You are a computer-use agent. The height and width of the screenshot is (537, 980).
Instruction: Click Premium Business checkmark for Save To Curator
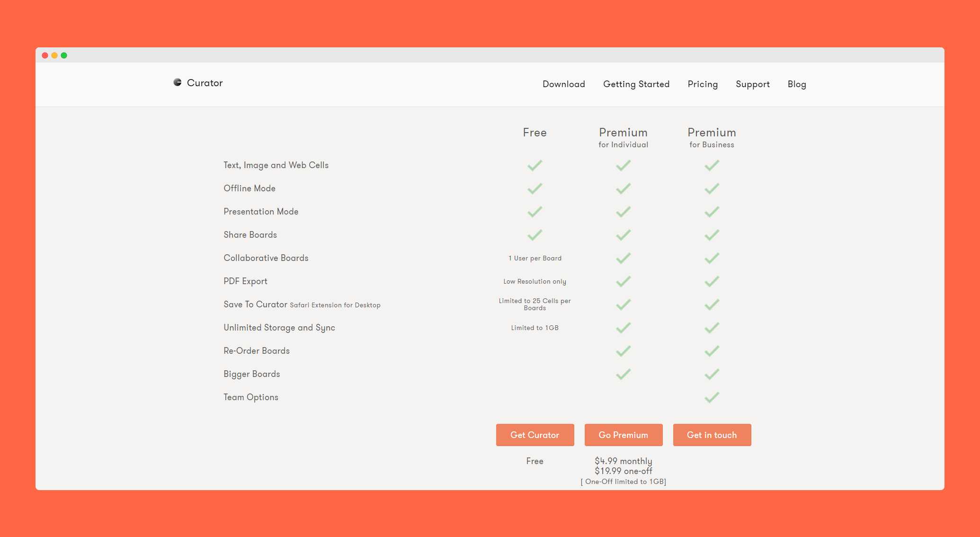(712, 304)
